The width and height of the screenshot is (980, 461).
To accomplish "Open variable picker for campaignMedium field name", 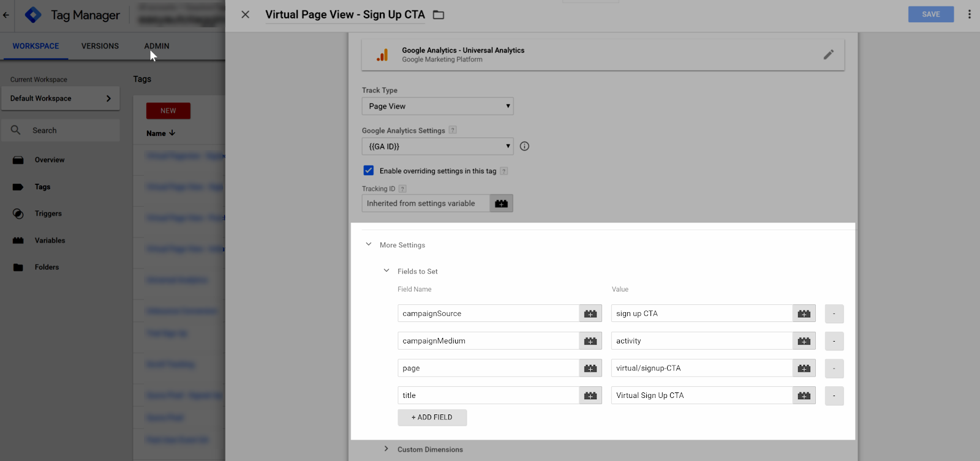I will coord(590,341).
